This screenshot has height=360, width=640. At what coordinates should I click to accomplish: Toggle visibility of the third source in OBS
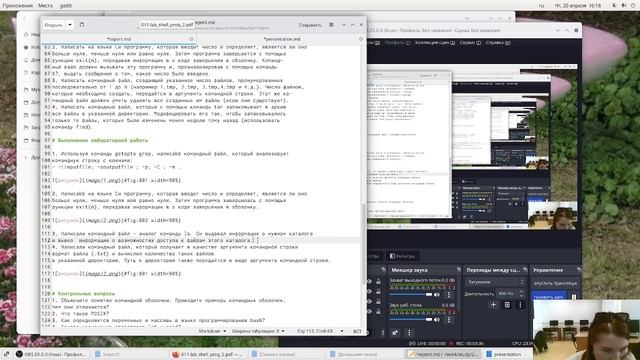tap(369, 301)
